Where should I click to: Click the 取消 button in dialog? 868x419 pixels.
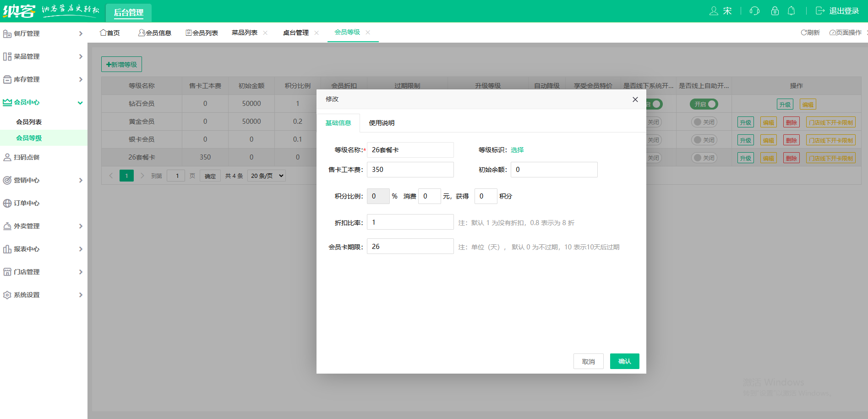588,361
